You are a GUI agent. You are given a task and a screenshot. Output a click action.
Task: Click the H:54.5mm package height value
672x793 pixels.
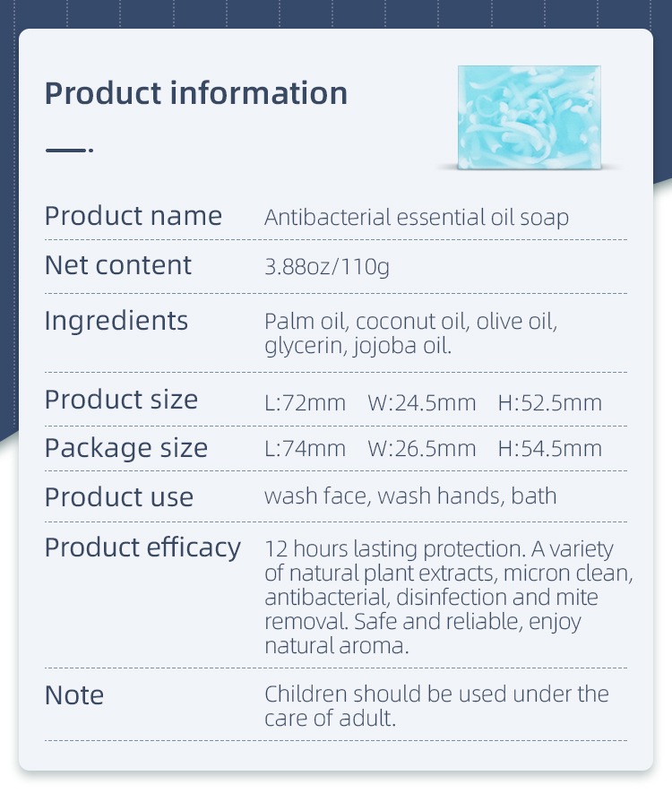tap(549, 449)
